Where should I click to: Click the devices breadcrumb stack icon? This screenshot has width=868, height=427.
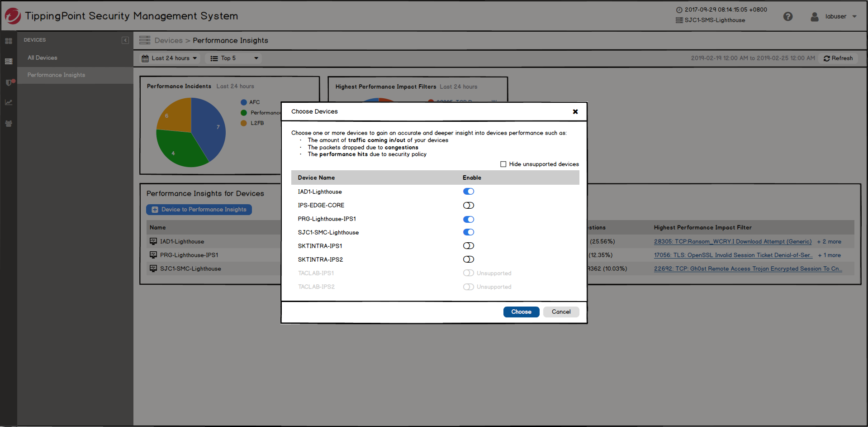(x=145, y=40)
